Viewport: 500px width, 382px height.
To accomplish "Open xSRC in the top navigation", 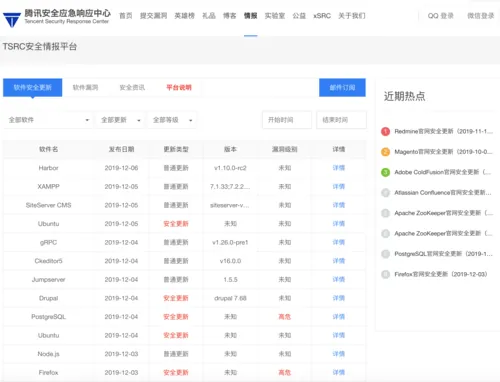I will (322, 16).
